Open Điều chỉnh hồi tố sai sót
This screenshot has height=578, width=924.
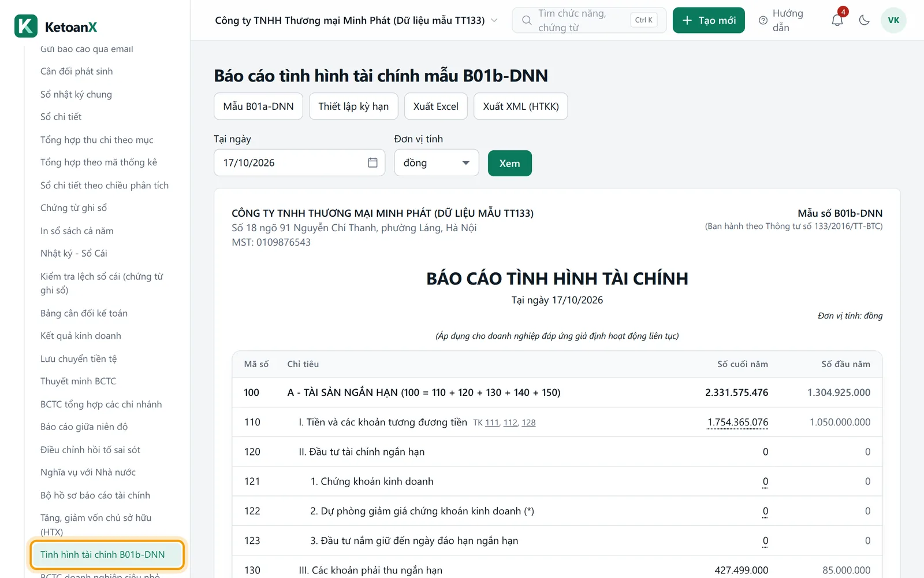(x=90, y=450)
